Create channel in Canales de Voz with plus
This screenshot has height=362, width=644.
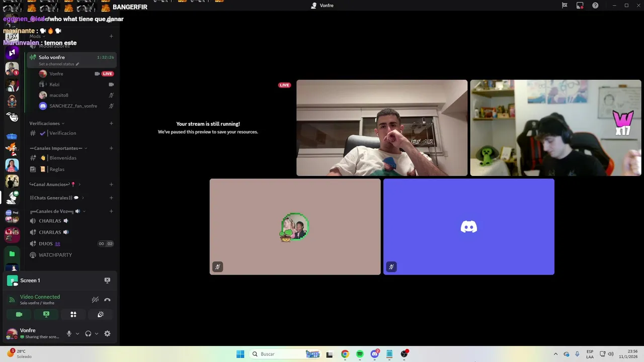click(x=111, y=211)
